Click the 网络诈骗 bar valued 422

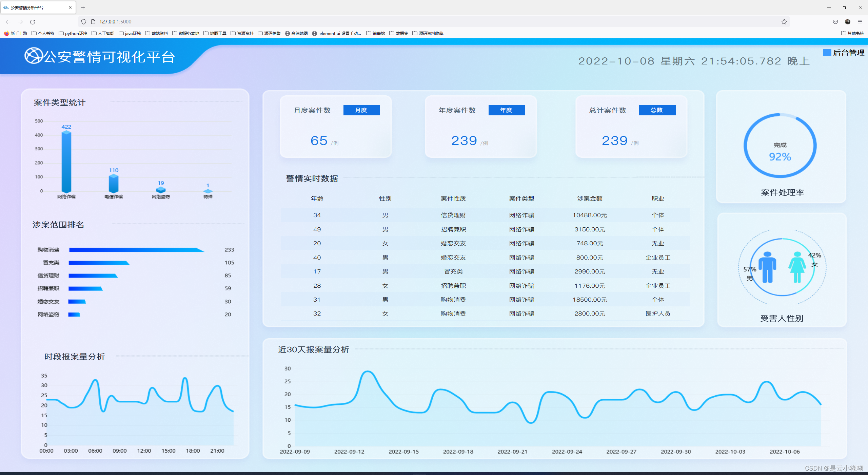coord(66,162)
